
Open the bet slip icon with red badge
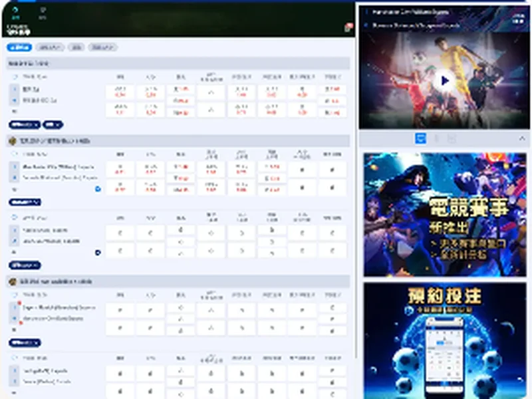348,27
